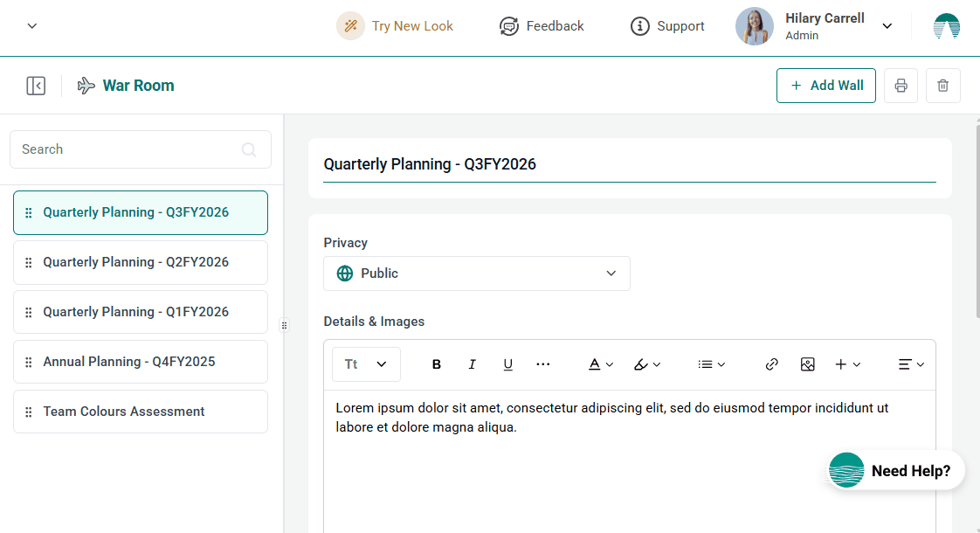Toggle bold formatting
This screenshot has height=533, width=980.
point(437,364)
